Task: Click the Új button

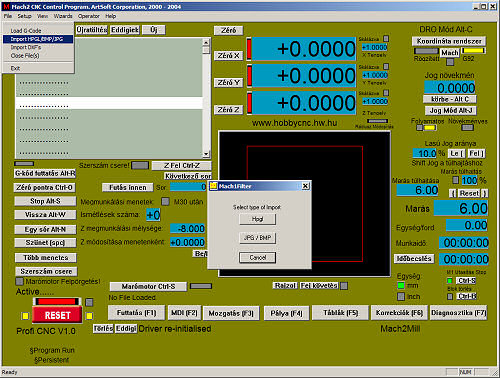Action: coord(154,30)
